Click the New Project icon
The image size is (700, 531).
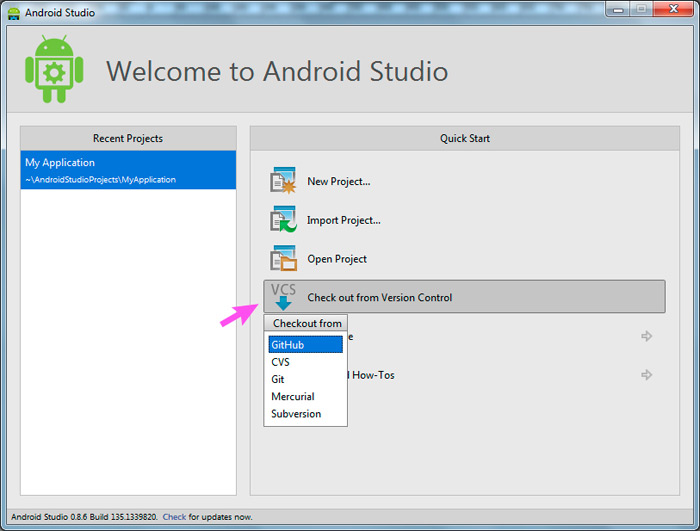[x=283, y=181]
